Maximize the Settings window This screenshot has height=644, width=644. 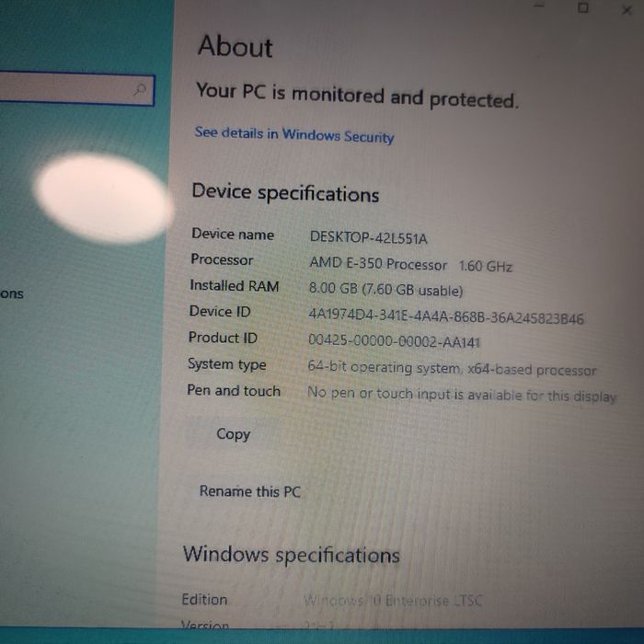582,7
